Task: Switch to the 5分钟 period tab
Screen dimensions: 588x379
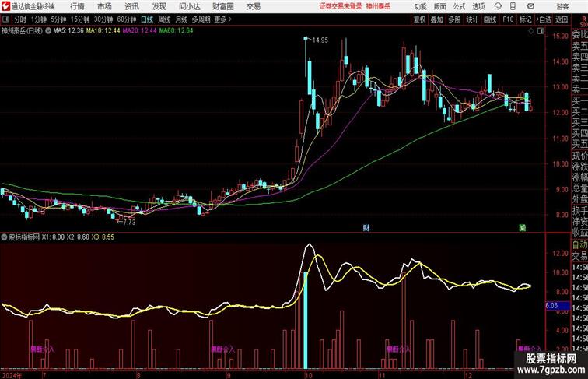Action: (58, 19)
